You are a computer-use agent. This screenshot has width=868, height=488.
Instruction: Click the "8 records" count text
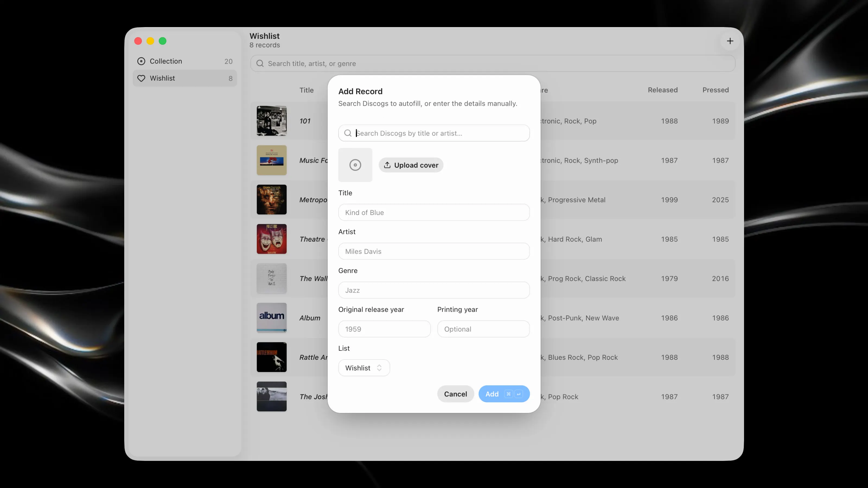264,45
